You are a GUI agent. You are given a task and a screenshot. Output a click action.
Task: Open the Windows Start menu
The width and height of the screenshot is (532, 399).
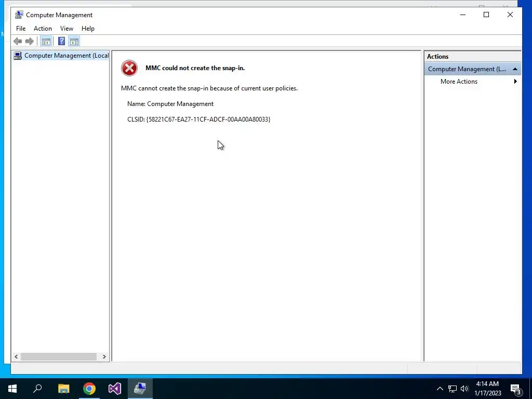pos(12,389)
